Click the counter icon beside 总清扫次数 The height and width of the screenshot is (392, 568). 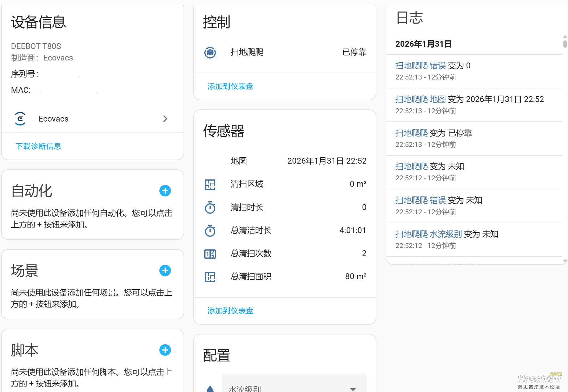click(x=210, y=254)
